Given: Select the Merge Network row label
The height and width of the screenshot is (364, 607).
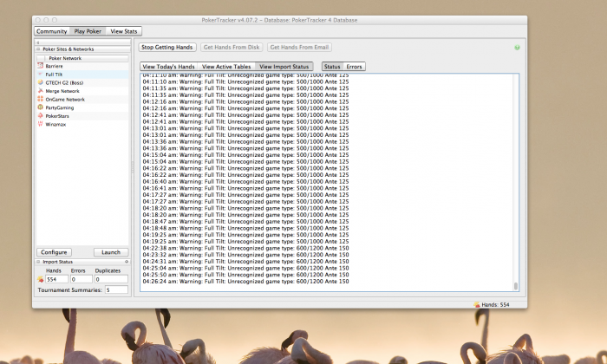Looking at the screenshot, I should [62, 91].
